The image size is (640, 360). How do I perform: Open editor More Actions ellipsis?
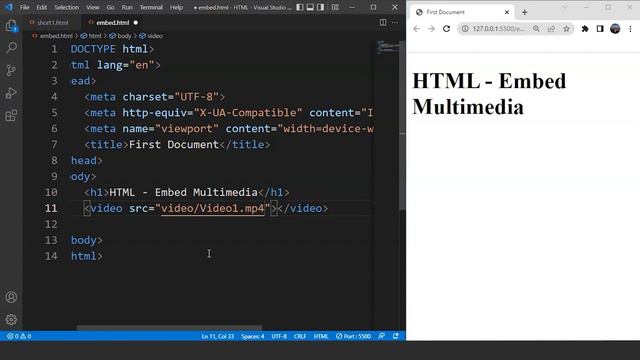395,22
